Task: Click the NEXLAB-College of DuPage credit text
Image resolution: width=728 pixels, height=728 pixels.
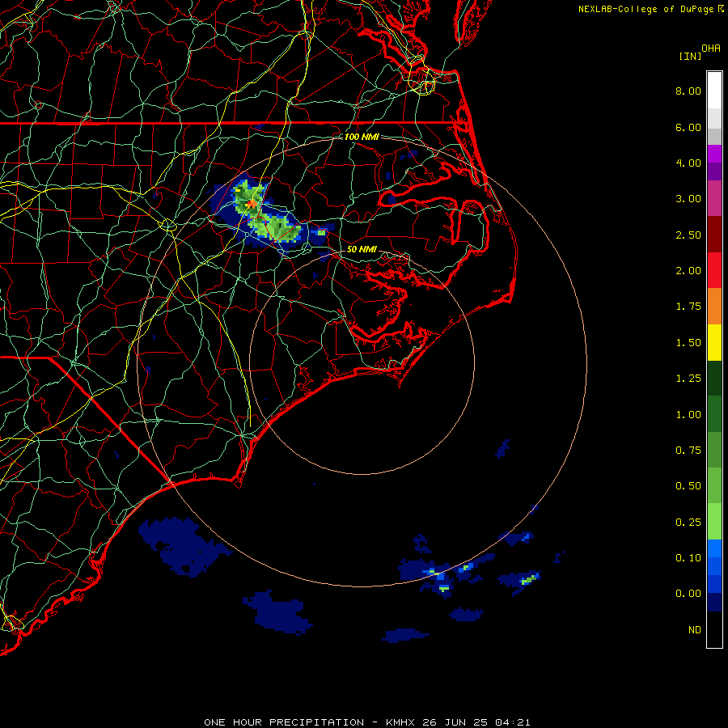Action: (x=650, y=9)
